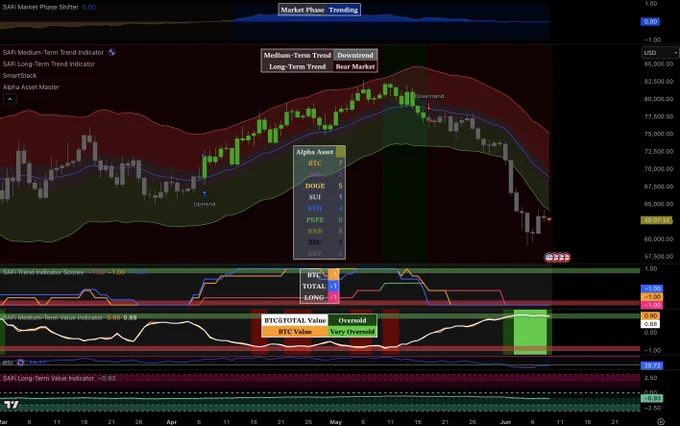Click the Medium-Term Trend label cell
Screen dimensions: 680x426
click(298, 55)
